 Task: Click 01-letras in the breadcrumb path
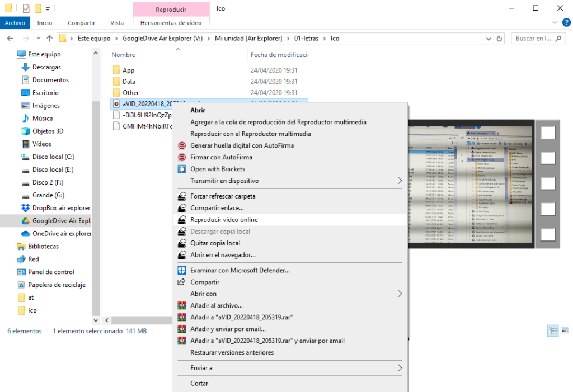[x=306, y=39]
